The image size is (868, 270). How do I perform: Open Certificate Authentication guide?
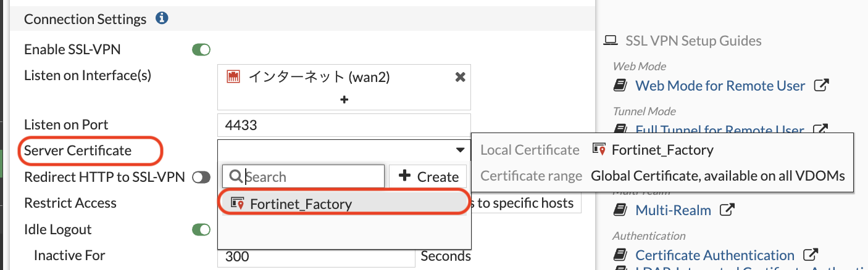[x=715, y=255]
